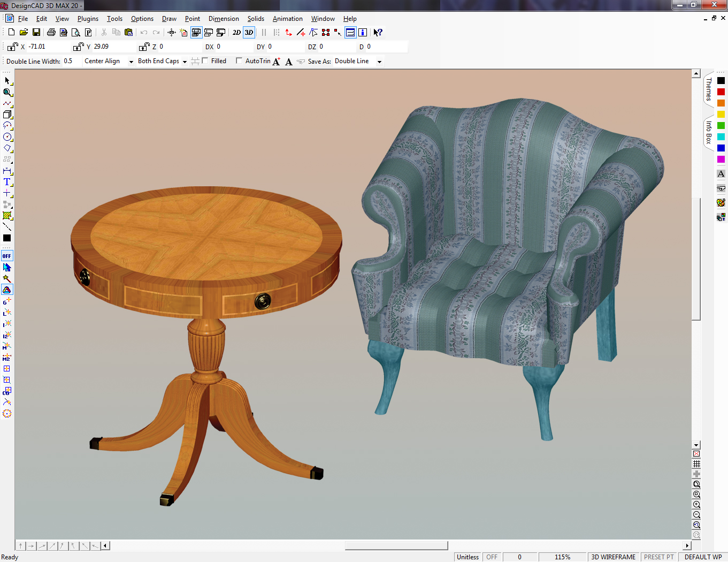Open the Center Align dropdown
728x562 pixels.
pos(131,62)
